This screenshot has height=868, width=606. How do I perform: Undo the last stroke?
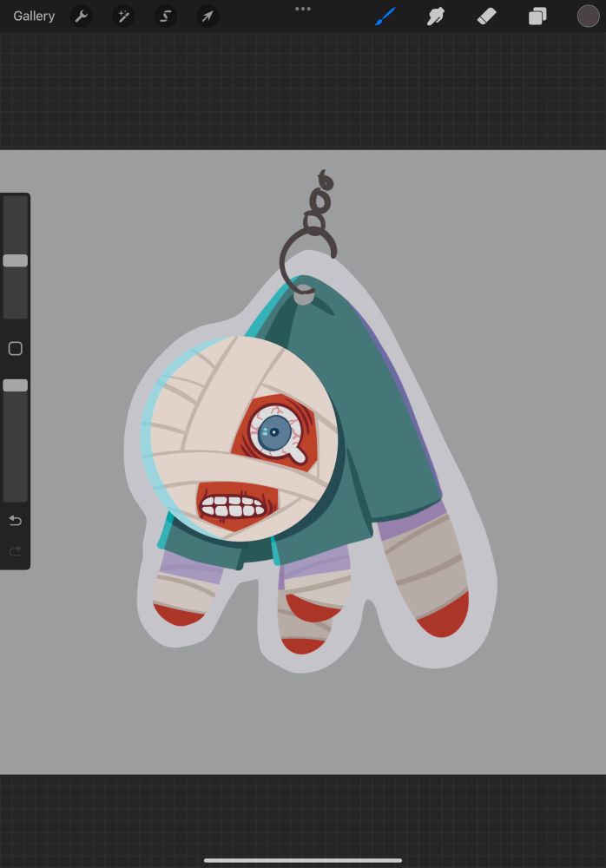pos(16,520)
